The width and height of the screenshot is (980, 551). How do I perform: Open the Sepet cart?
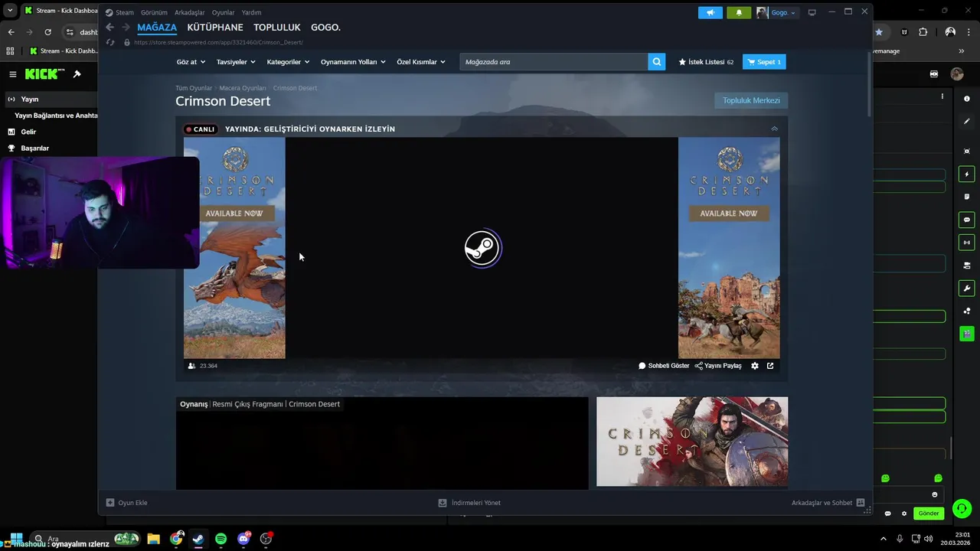point(764,62)
